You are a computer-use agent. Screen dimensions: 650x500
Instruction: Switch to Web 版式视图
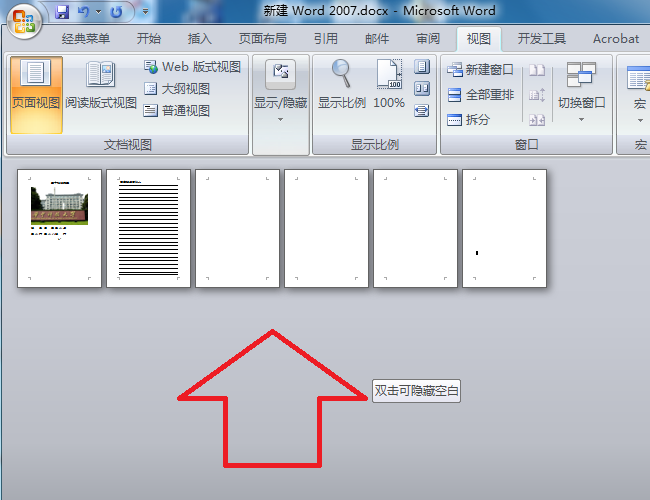(192, 66)
